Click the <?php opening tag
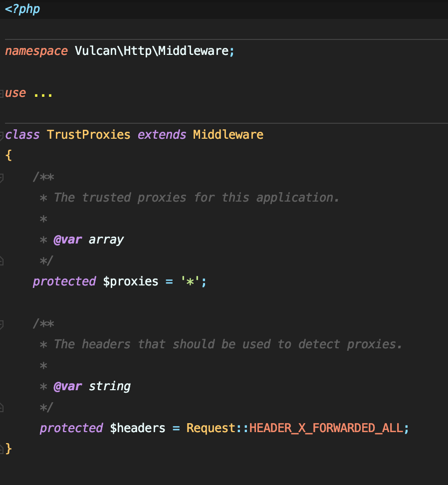 point(22,9)
